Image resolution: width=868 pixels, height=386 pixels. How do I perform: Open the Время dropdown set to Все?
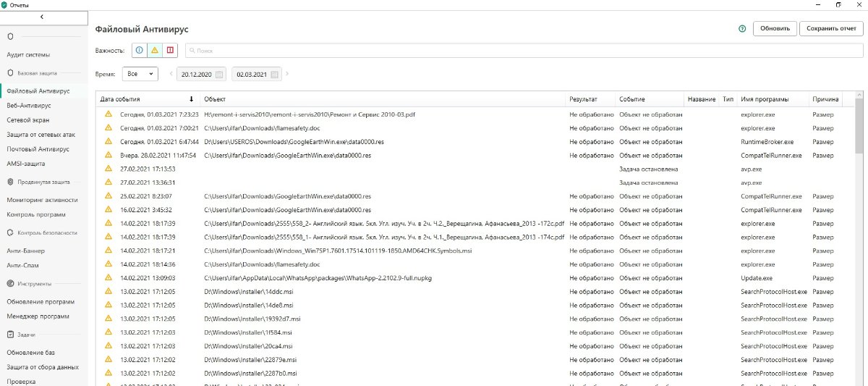tap(140, 74)
